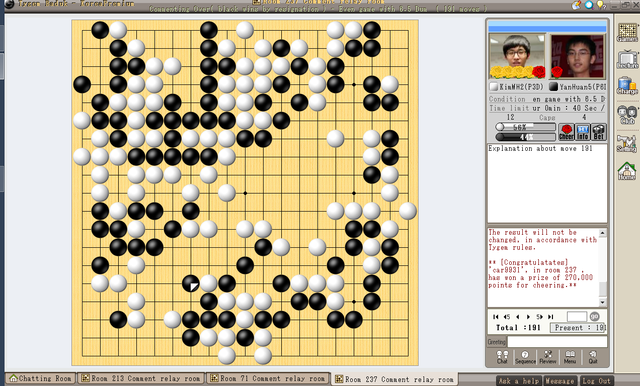Quit the room with Quit icon

point(593,357)
